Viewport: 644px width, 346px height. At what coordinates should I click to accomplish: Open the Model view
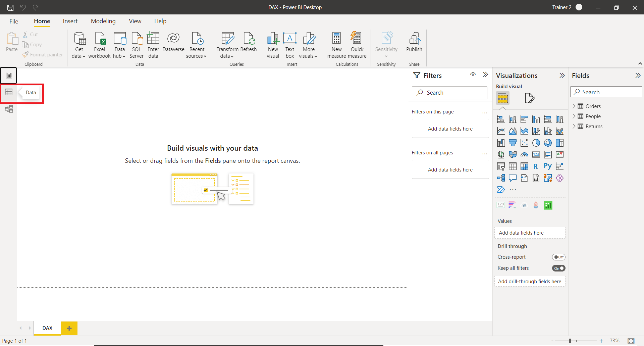pyautogui.click(x=9, y=109)
